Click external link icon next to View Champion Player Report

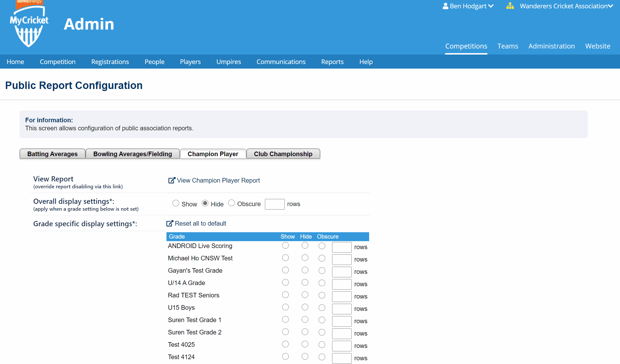coord(172,180)
